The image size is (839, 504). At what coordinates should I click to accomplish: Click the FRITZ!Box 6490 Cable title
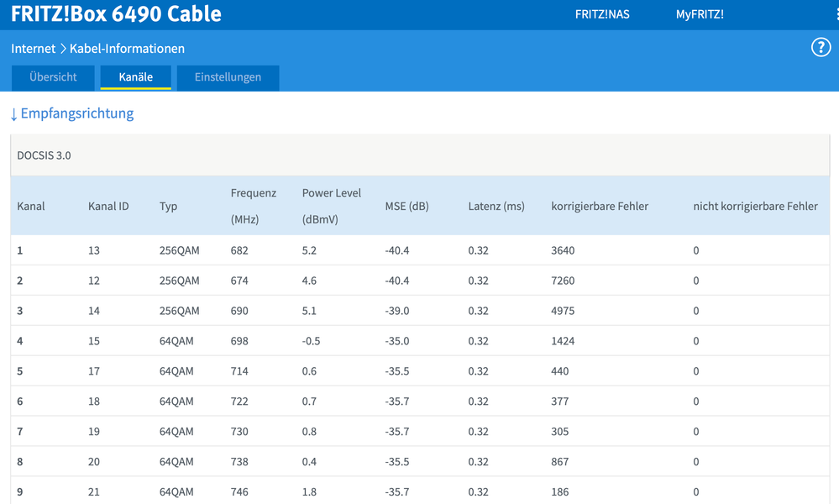pos(116,14)
